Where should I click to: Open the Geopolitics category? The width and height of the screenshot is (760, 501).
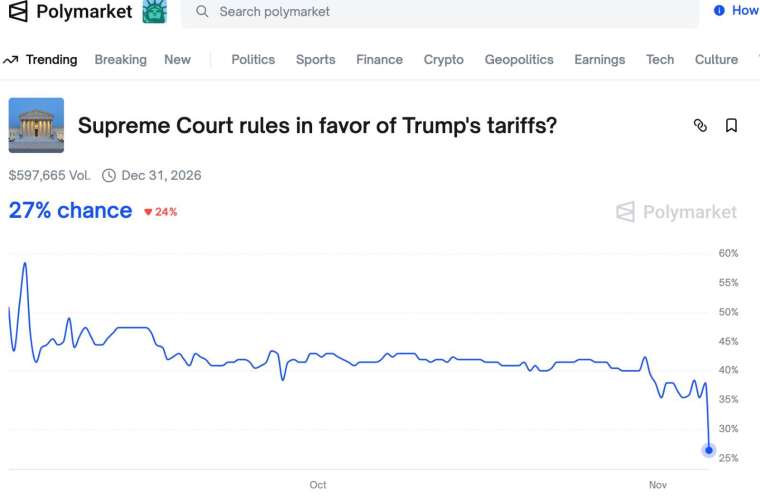pos(519,60)
